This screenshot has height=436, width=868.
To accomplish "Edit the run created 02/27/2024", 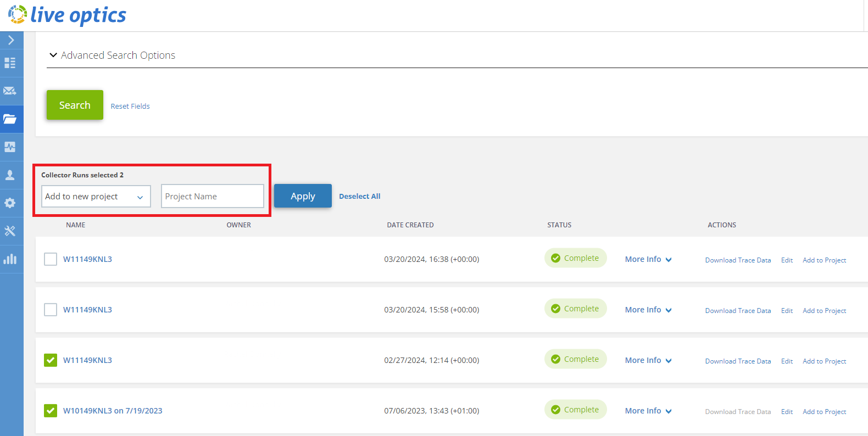I will (787, 361).
